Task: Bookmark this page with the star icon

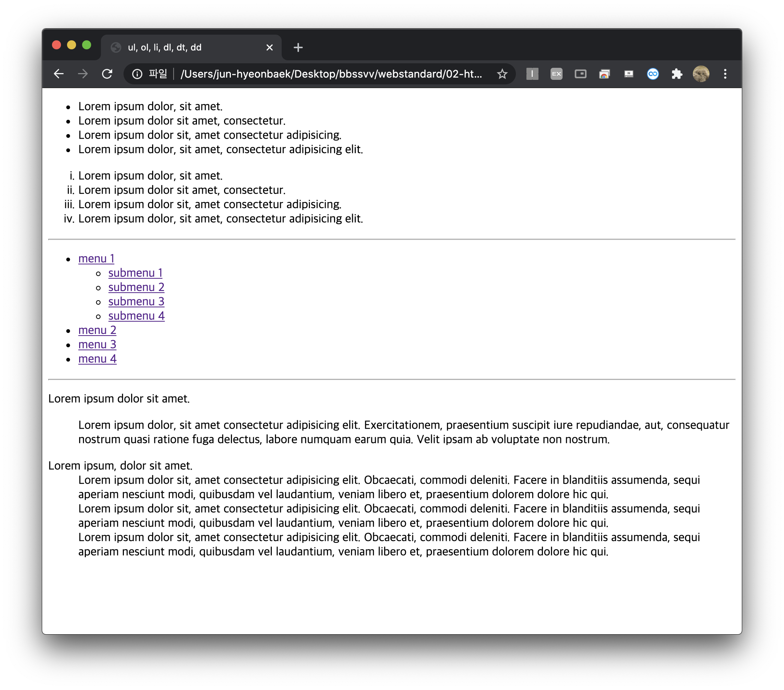Action: pos(502,74)
